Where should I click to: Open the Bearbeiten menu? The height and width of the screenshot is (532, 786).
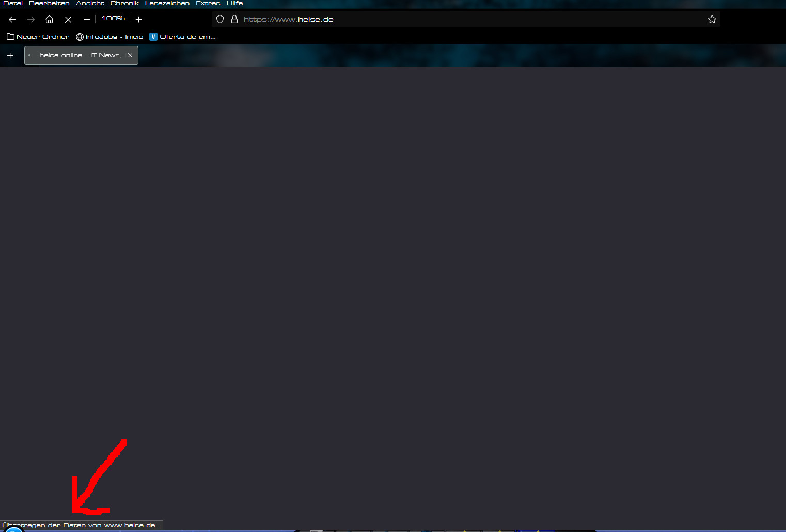point(49,4)
